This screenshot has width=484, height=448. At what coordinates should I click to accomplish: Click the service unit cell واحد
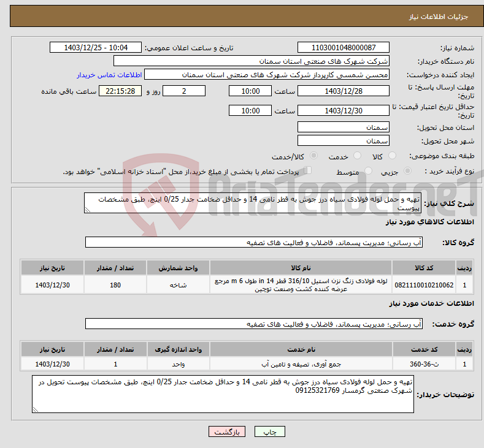point(178,364)
